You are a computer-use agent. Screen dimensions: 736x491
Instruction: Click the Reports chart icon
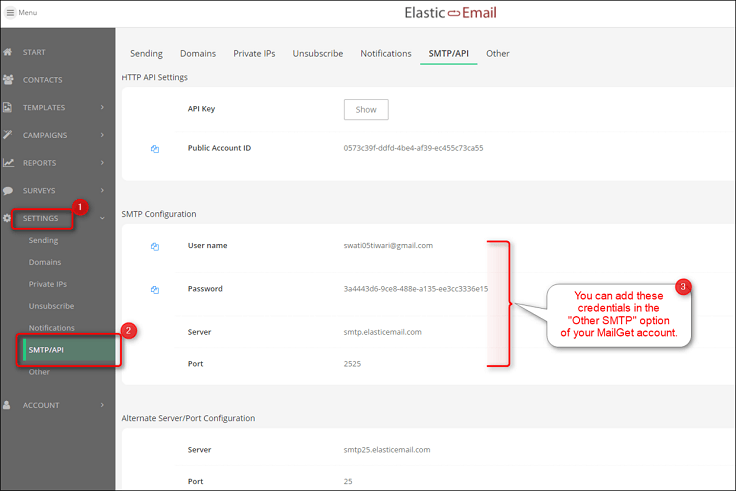(x=8, y=163)
